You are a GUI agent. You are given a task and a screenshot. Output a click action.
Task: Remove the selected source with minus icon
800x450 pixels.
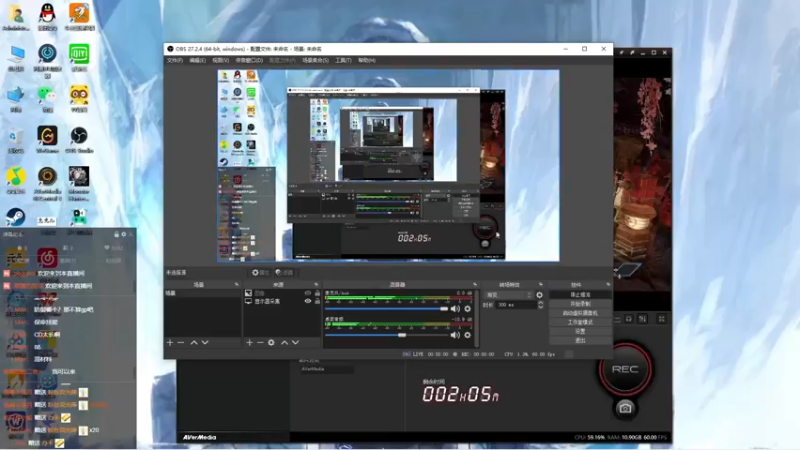260,342
